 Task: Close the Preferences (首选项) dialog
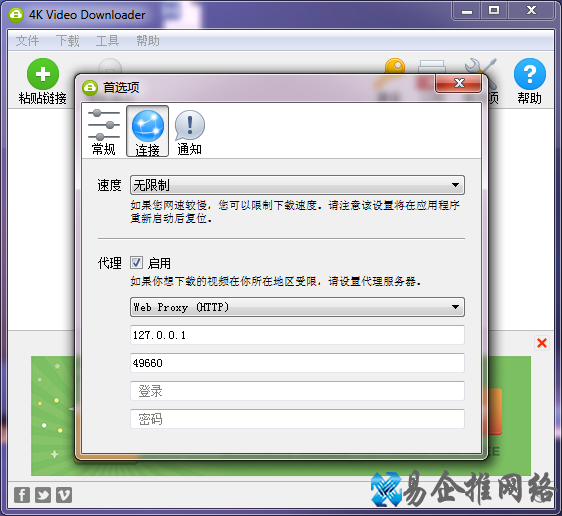(459, 83)
